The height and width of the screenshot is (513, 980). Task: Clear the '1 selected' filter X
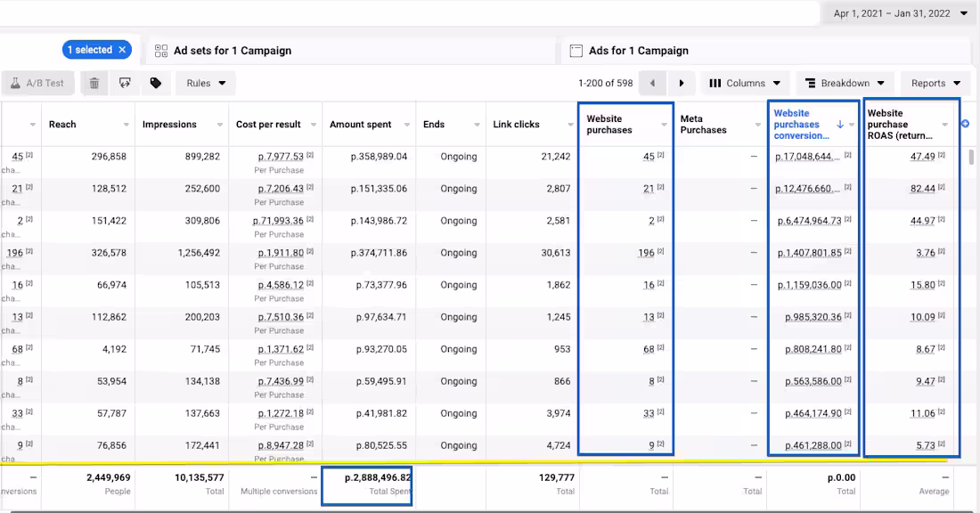click(x=123, y=50)
